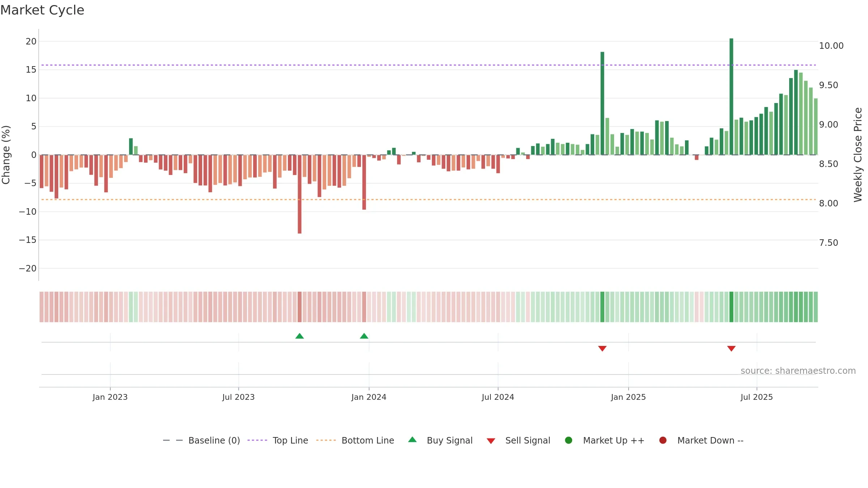Screen dimensions: 868x488
Task: Click the Market Up ++ green circle
Action: tap(569, 440)
